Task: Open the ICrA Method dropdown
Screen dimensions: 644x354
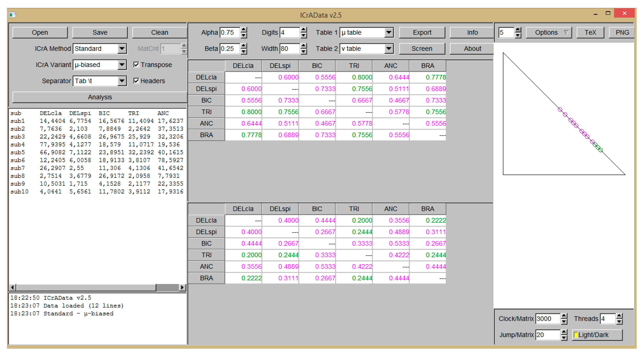Action: pos(122,49)
